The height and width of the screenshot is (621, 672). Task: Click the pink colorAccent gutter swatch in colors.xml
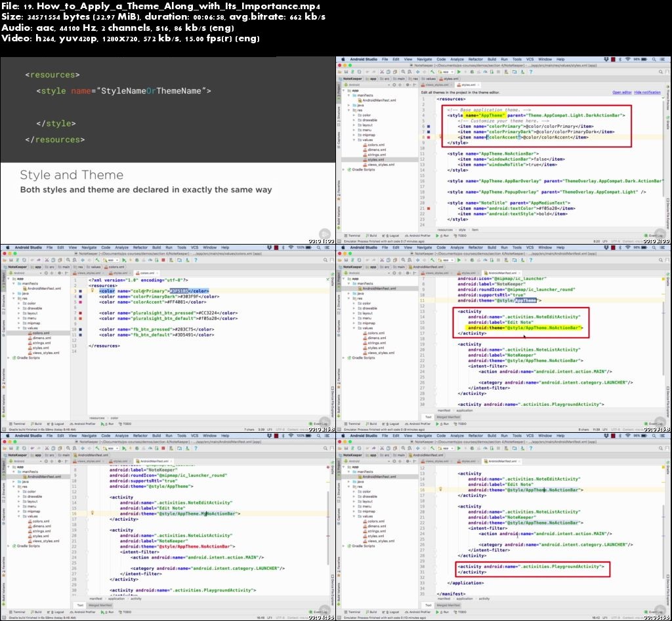[81, 302]
